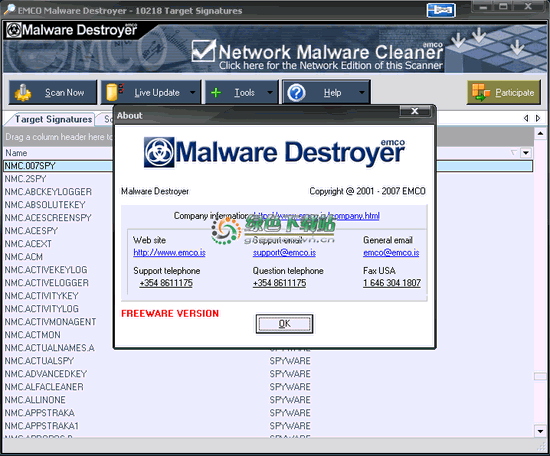Screen dimensions: 550x456
Task: Maximize the EMCO Malware Destroyer window
Action: (x=503, y=7)
